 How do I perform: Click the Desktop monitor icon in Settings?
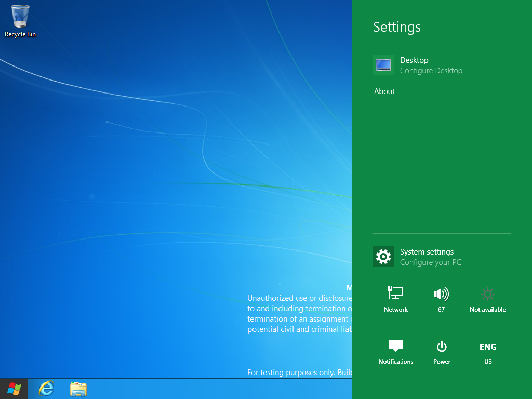tap(383, 65)
